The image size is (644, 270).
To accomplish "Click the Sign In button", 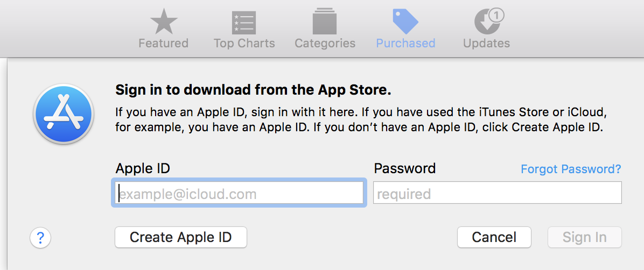I will [x=584, y=237].
